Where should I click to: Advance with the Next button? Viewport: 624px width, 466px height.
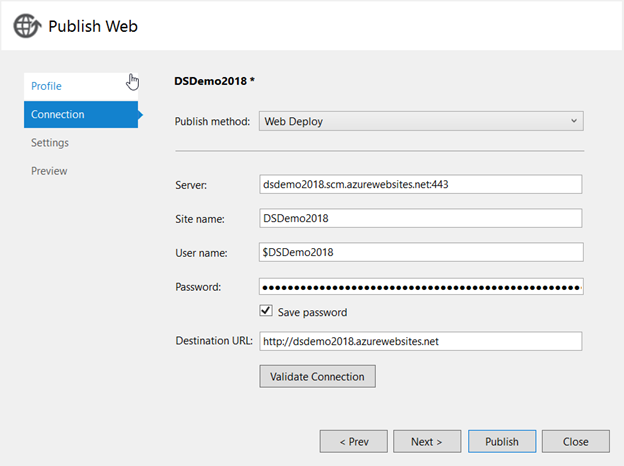427,441
